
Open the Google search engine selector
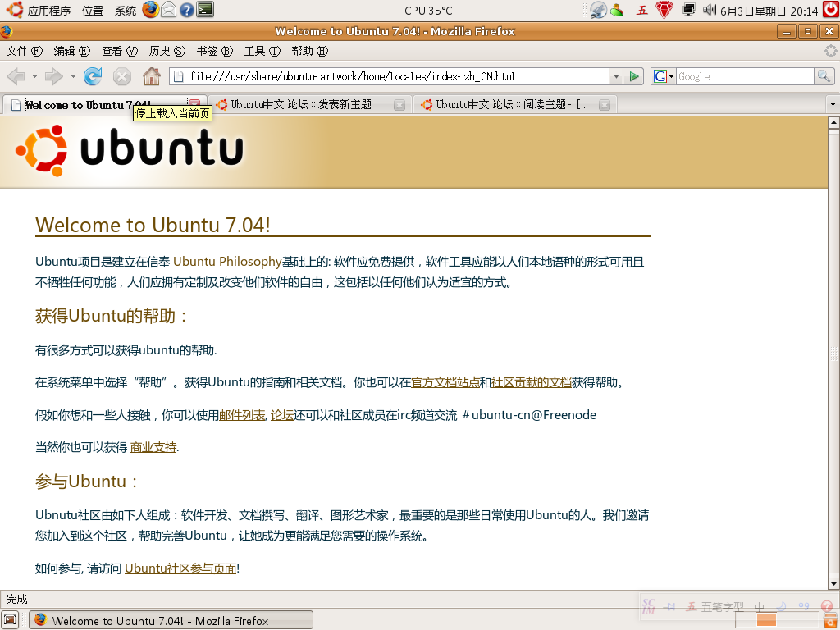(663, 76)
